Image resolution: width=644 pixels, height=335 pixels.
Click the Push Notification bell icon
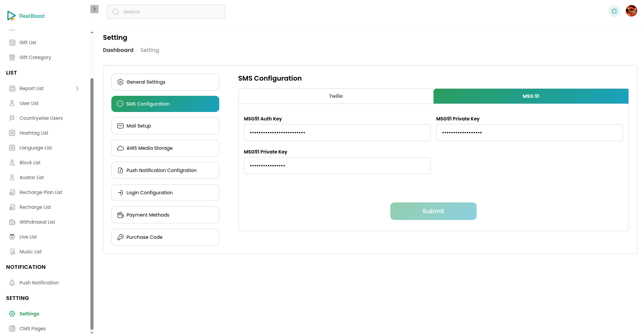coord(12,283)
